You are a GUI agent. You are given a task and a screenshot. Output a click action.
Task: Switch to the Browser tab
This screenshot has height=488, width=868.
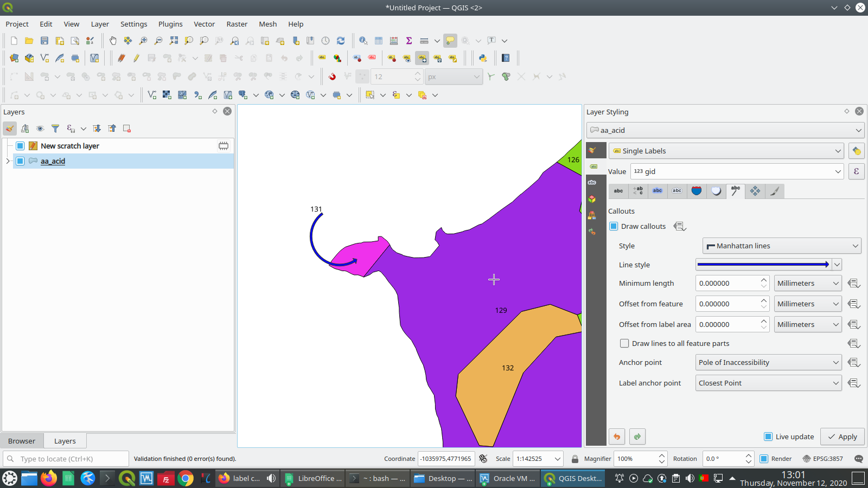tap(22, 441)
